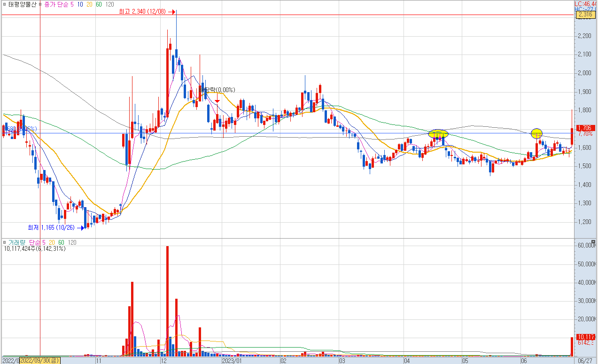Select the 5-day price moving average label
The width and height of the screenshot is (598, 364).
71,4
